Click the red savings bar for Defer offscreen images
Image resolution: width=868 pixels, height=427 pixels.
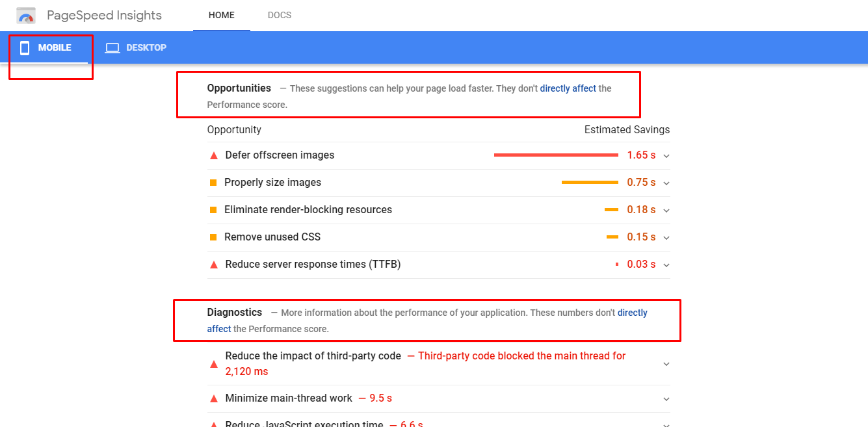coord(556,155)
